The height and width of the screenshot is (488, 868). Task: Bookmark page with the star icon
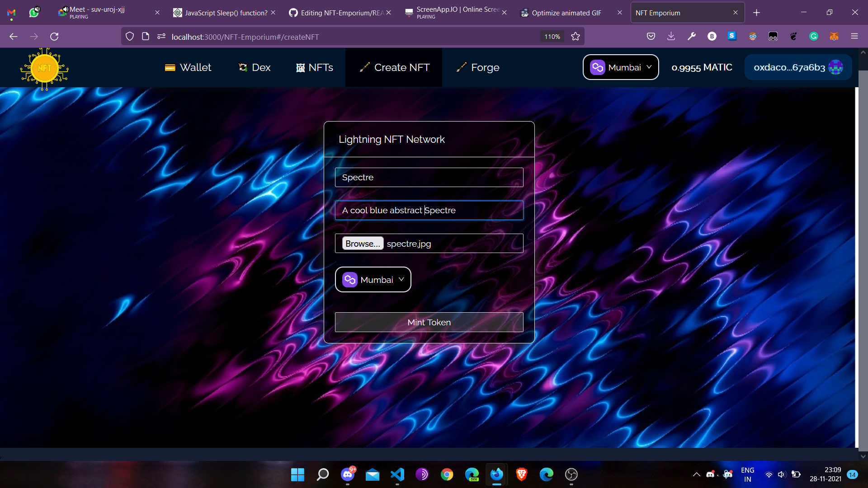[575, 37]
